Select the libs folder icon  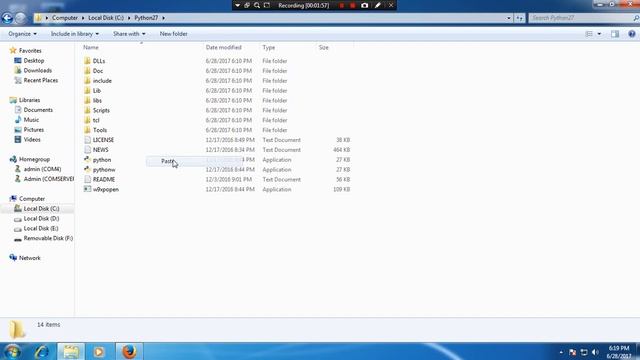click(87, 100)
